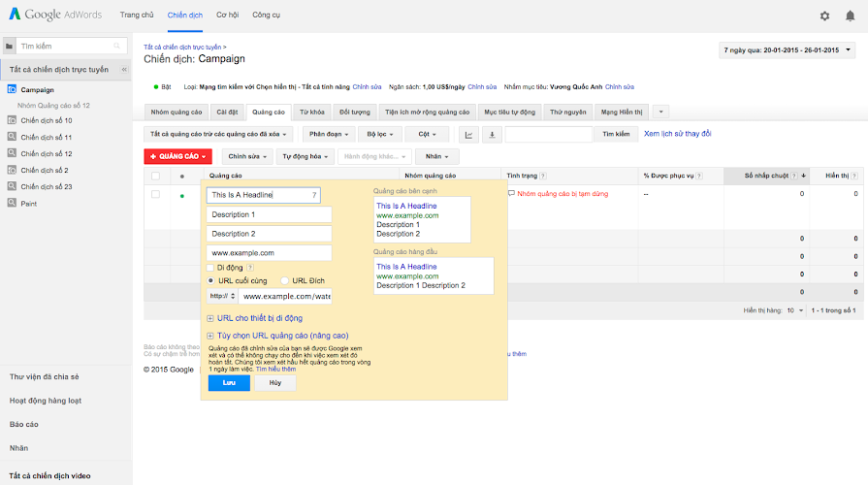Click the green status dot of the ad row
Image resolution: width=868 pixels, height=485 pixels.
[182, 196]
